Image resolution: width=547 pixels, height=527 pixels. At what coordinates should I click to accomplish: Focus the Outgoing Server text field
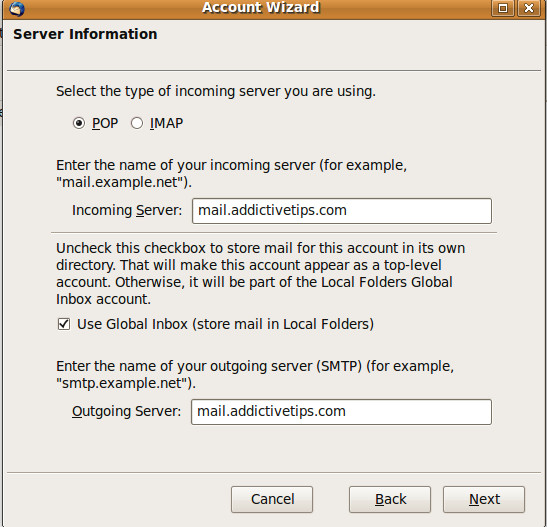(341, 412)
